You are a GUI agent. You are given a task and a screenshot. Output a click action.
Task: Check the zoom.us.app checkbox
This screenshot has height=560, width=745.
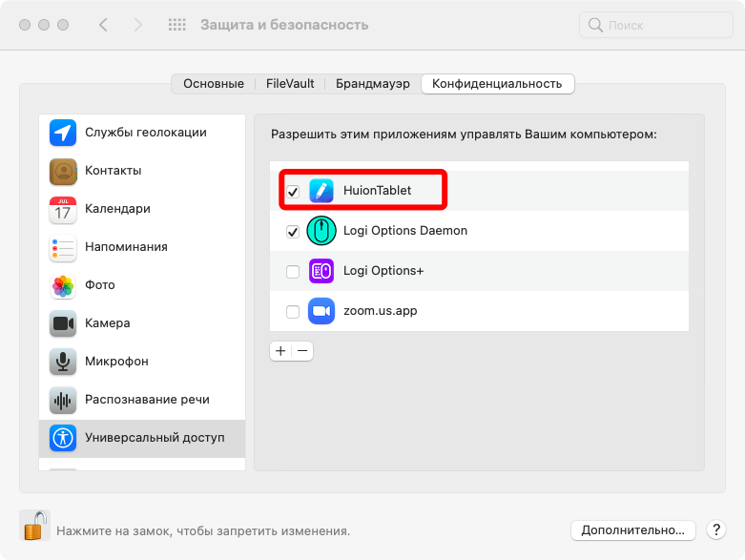click(x=293, y=312)
